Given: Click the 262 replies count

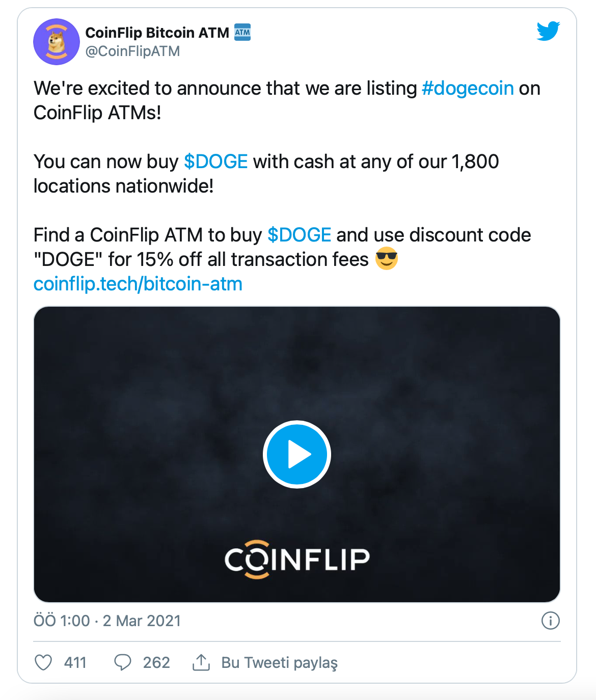Looking at the screenshot, I should tap(156, 662).
